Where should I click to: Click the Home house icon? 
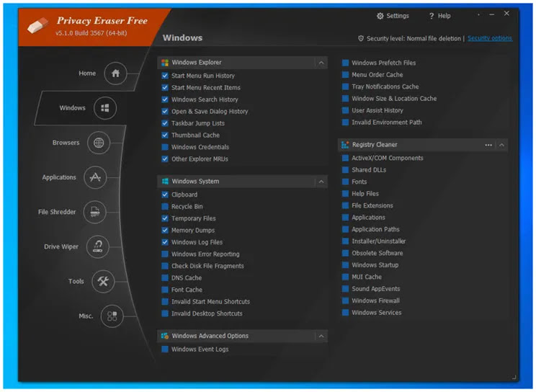pyautogui.click(x=115, y=73)
